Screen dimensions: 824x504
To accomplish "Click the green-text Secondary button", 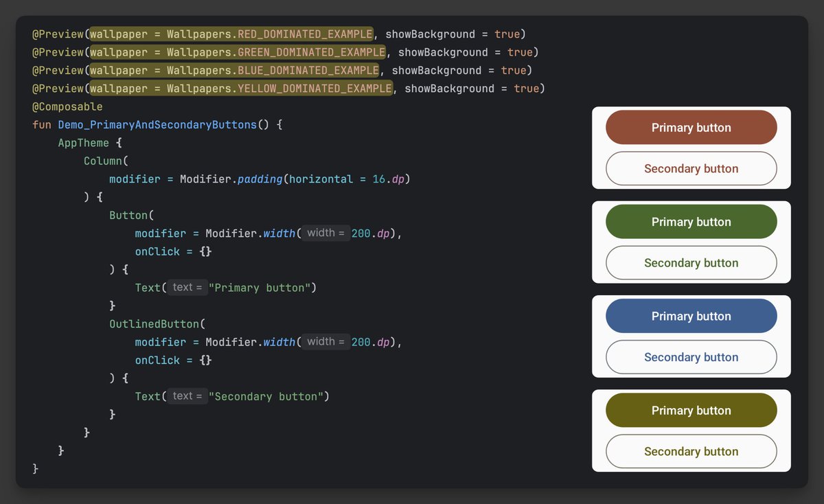I will 691,263.
